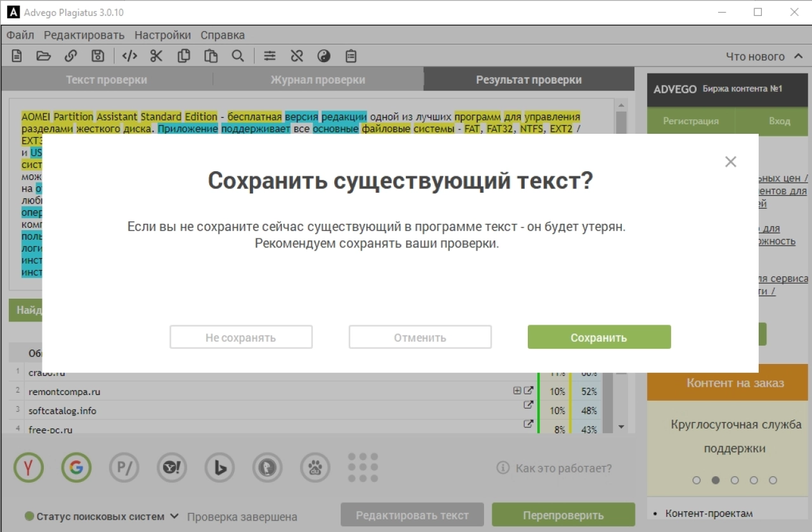
Task: Select third carousel dot in sidebar
Action: click(x=735, y=480)
